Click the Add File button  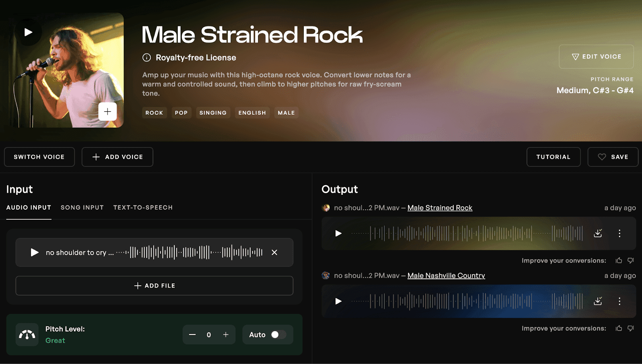tap(154, 285)
